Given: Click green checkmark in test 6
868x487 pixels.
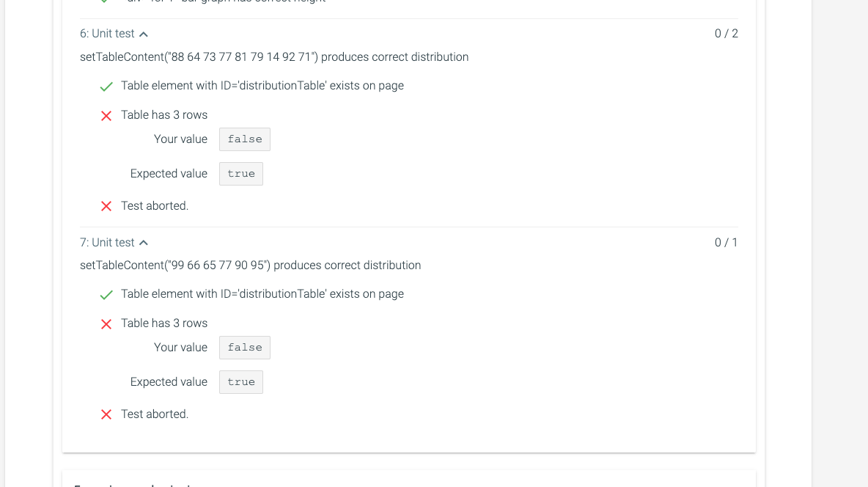Looking at the screenshot, I should [x=106, y=87].
